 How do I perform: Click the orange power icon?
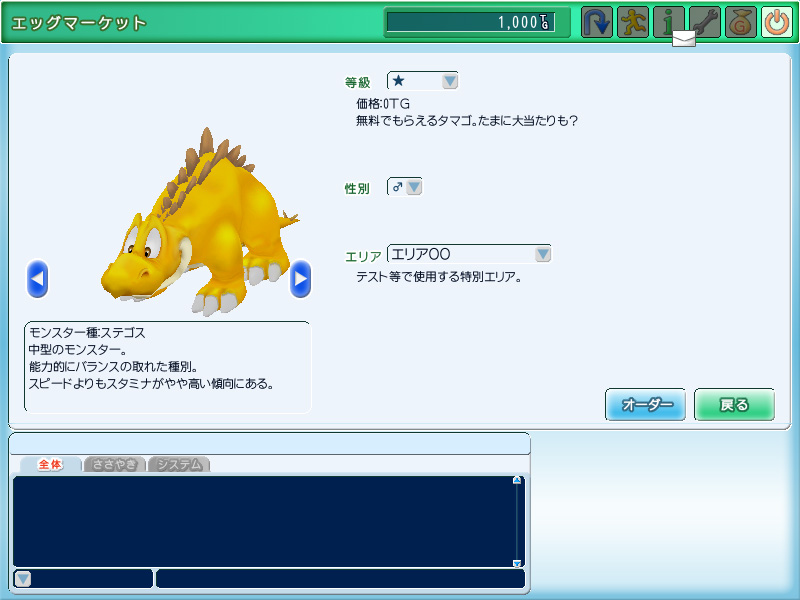777,22
